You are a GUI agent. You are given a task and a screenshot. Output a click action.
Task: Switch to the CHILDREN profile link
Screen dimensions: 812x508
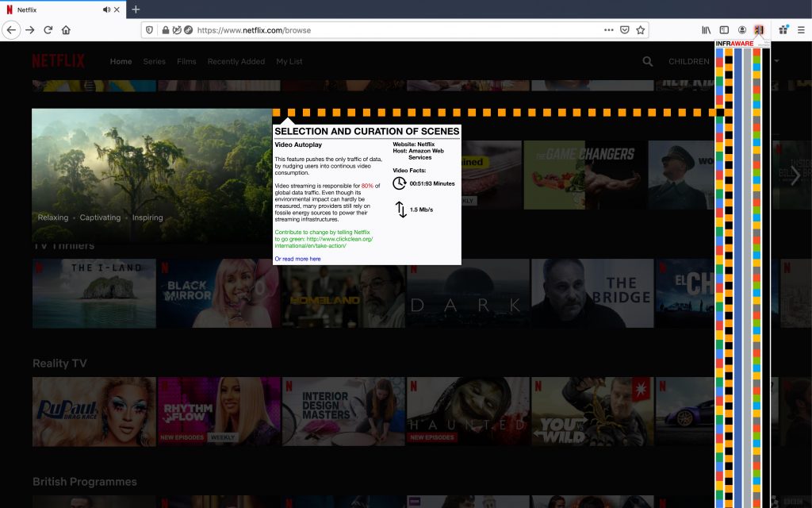pyautogui.click(x=689, y=61)
